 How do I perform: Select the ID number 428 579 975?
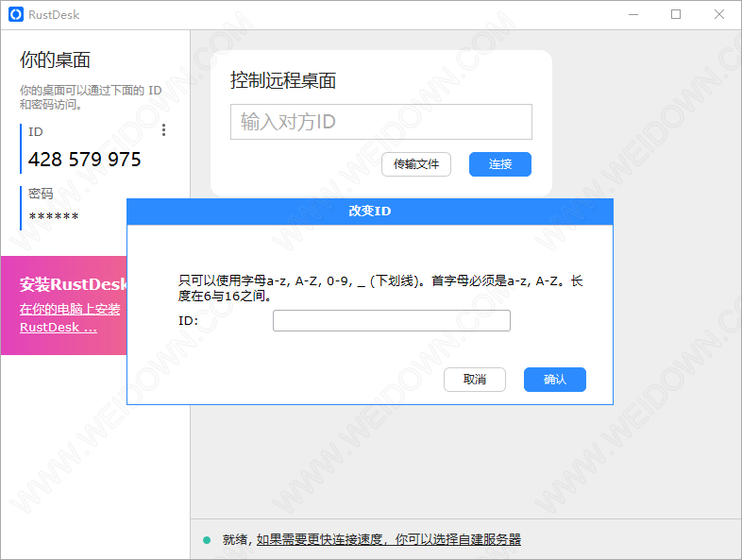pos(84,160)
